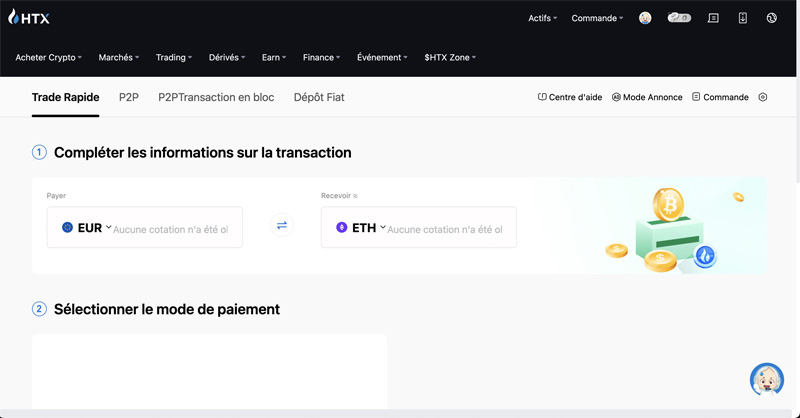Open the language globe icon
Viewport: 800px width, 418px height.
click(771, 18)
